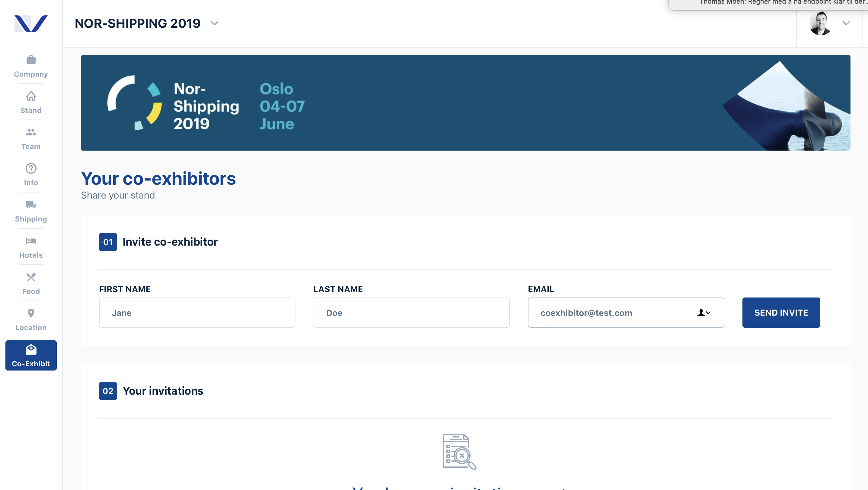Go to Food menu label

tap(31, 291)
